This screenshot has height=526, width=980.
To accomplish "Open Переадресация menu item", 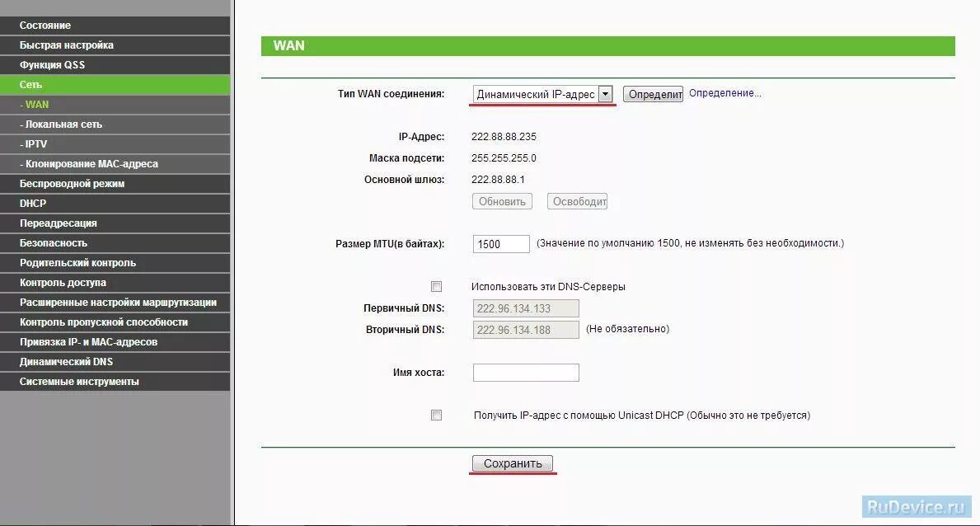I will point(115,223).
